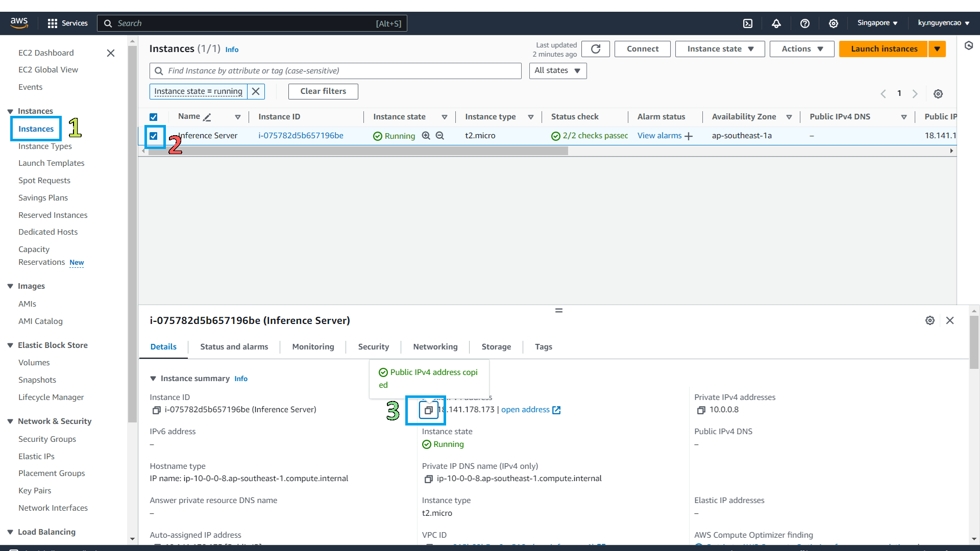
Task: Open the Services grid menu
Action: pos(67,23)
